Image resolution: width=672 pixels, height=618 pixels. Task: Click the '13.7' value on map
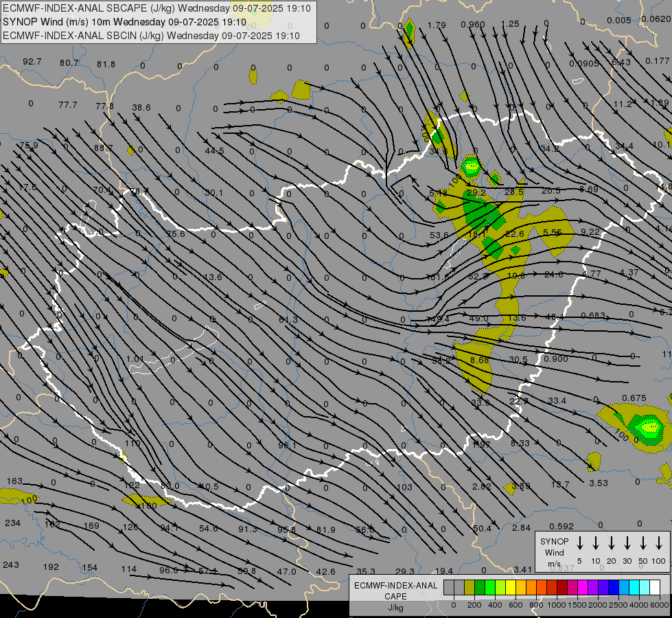(560, 485)
